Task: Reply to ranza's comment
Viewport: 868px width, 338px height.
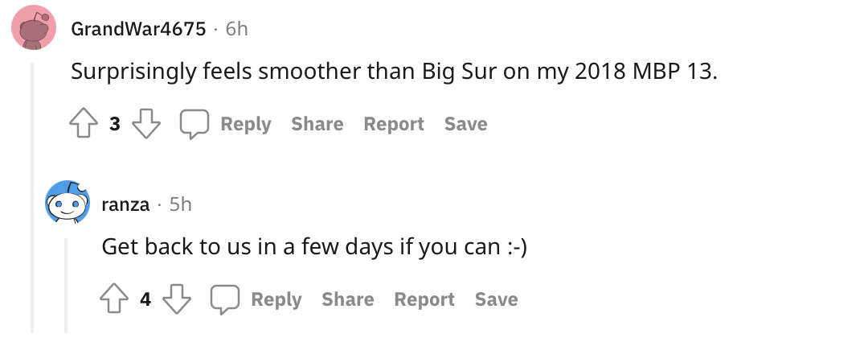Action: tap(256, 299)
